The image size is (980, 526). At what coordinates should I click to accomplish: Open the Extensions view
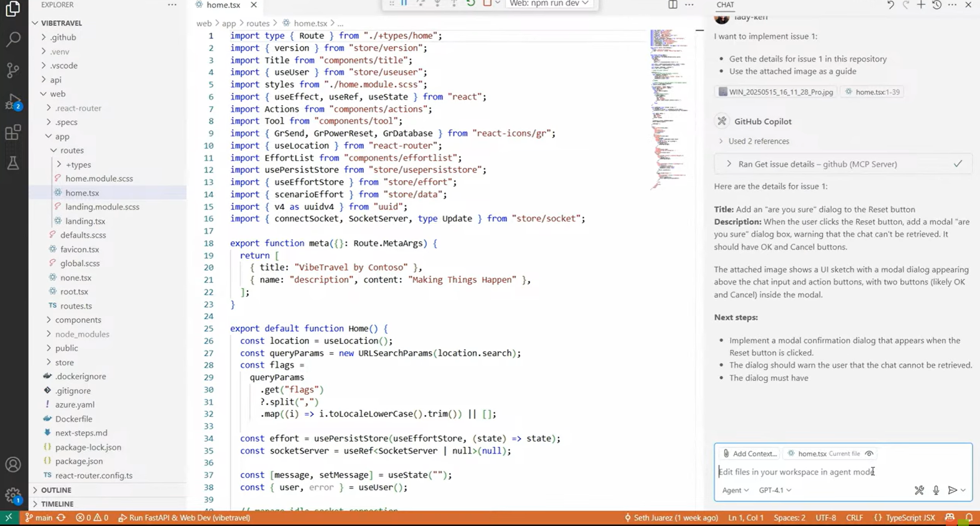(13, 133)
